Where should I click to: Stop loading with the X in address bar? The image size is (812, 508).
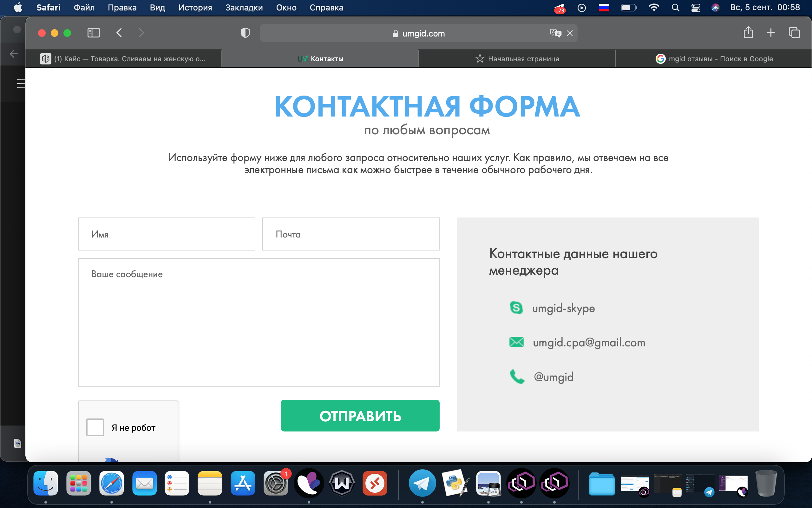pyautogui.click(x=570, y=33)
